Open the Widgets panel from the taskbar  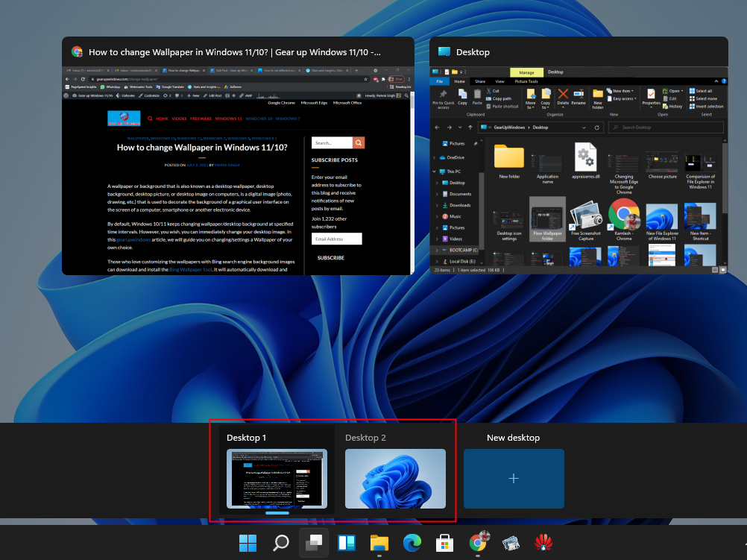[x=346, y=542]
